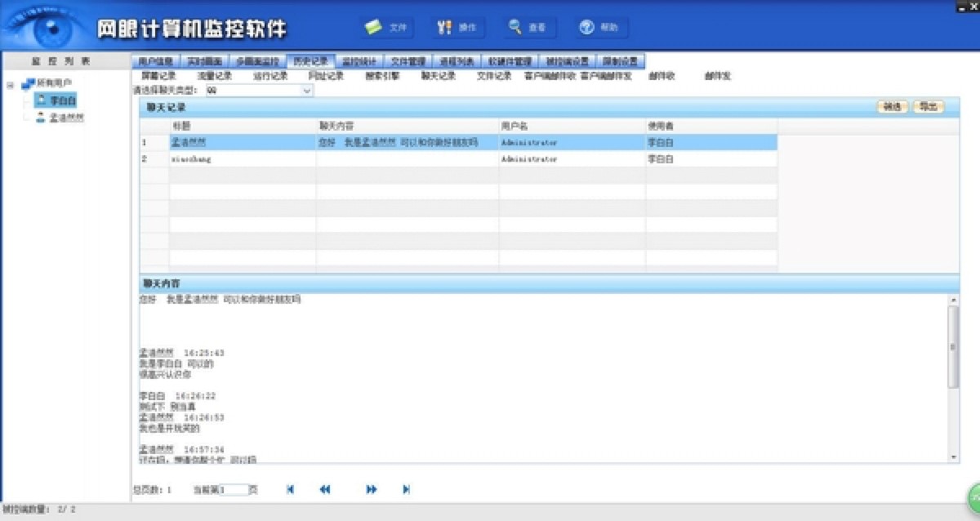This screenshot has height=521, width=980.
Task: Open the 文件 (File) toolbar menu
Action: 386,27
